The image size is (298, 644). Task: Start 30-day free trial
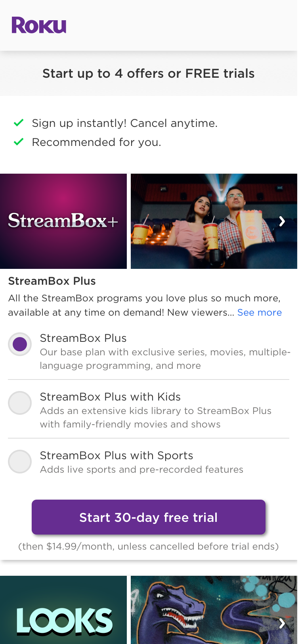tap(149, 517)
